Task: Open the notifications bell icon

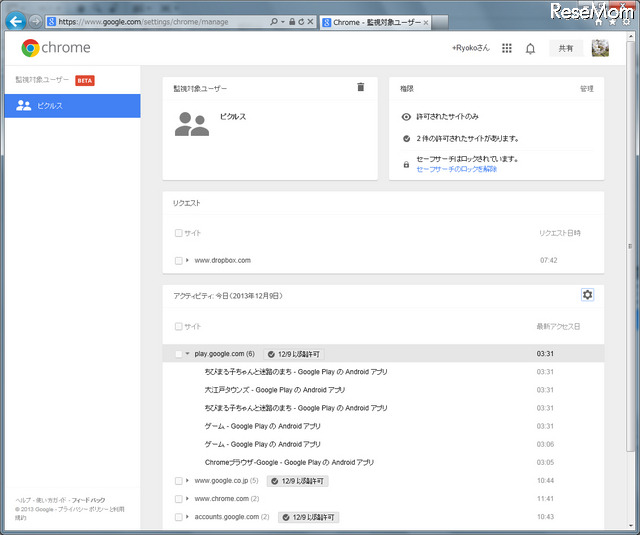Action: point(530,49)
